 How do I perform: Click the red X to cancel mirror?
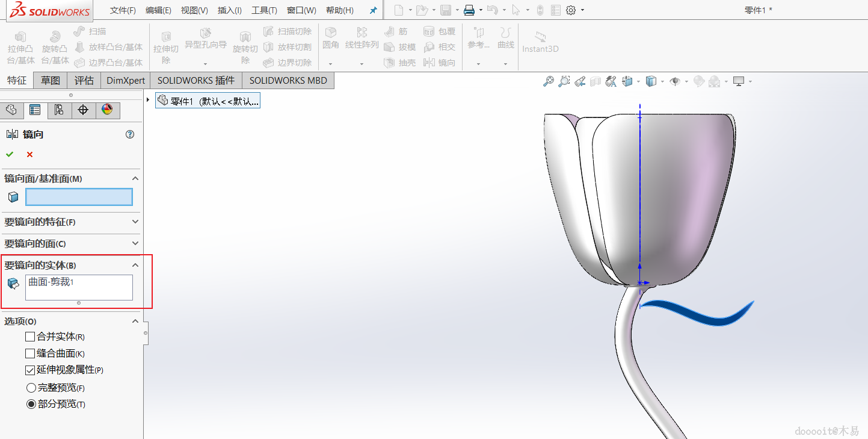[x=29, y=155]
